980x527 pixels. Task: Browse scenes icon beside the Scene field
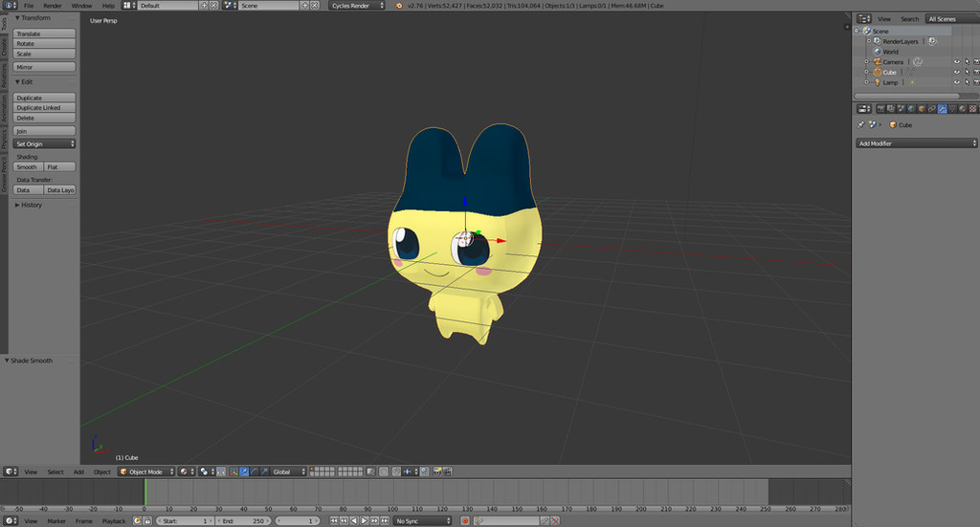click(229, 5)
